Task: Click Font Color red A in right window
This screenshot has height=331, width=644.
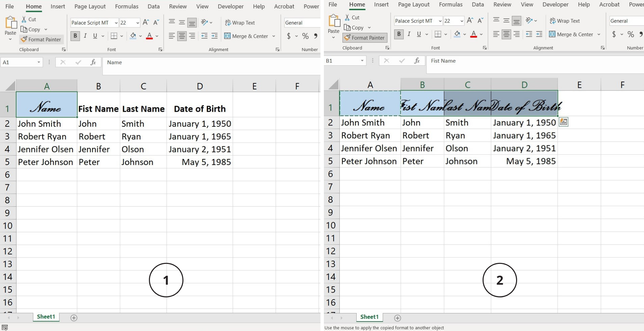Action: click(473, 34)
